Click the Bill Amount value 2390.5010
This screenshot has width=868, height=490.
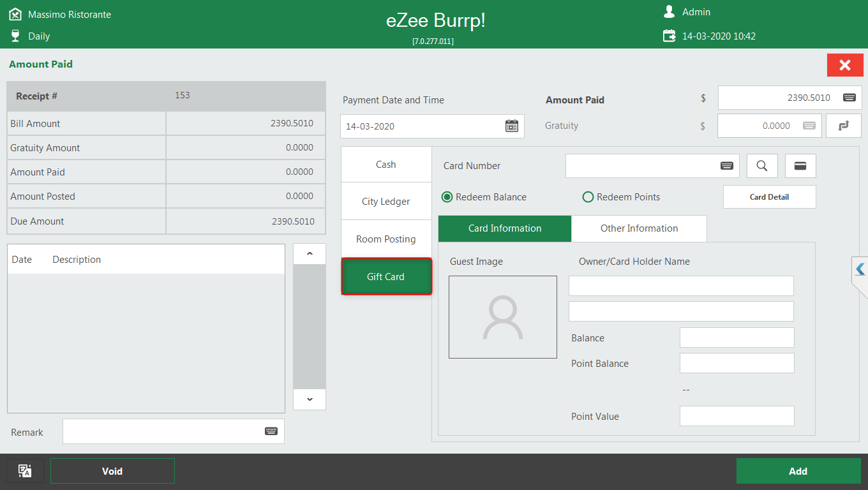pos(292,123)
